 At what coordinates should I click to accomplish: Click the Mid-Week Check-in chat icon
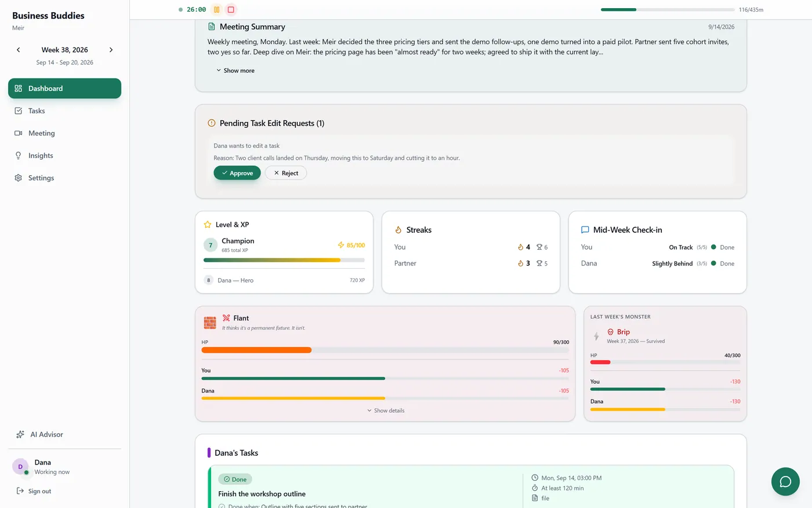click(x=585, y=230)
